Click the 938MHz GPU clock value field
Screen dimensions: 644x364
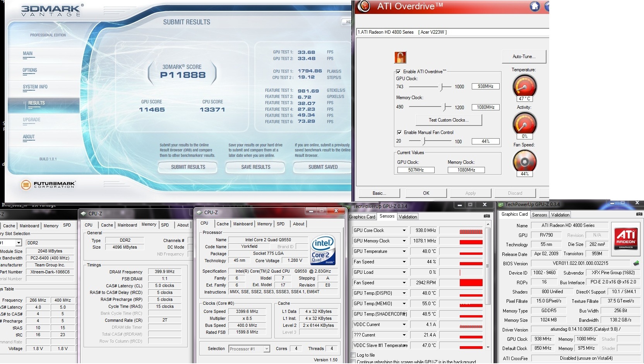pyautogui.click(x=485, y=86)
